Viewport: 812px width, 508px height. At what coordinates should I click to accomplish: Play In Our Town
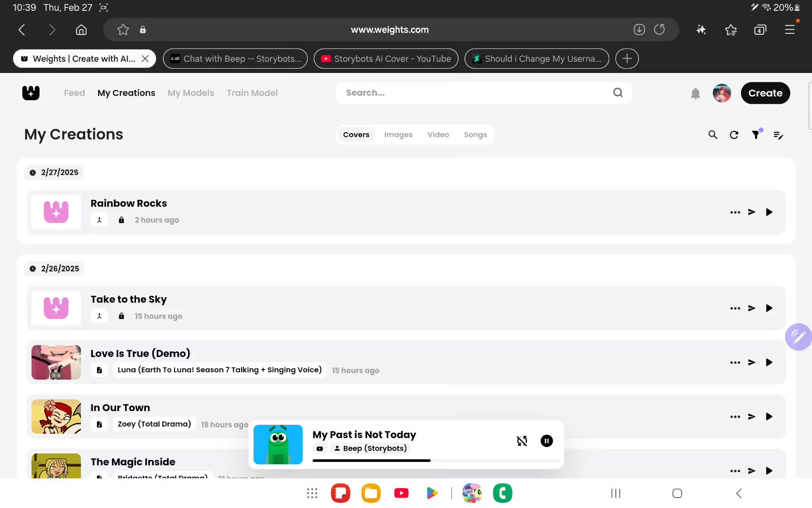coord(769,417)
